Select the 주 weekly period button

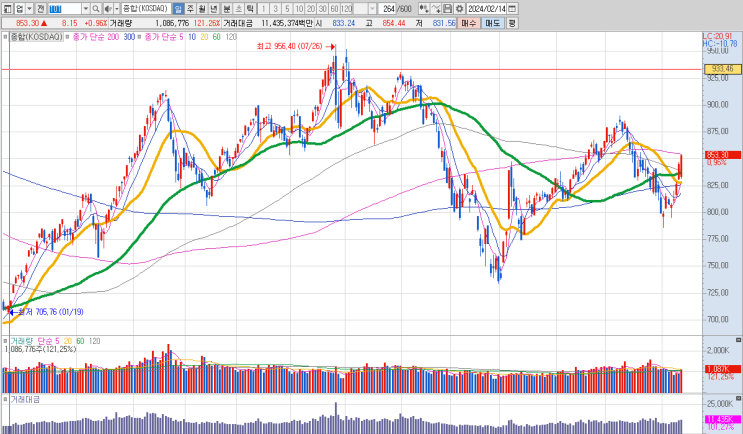pos(190,9)
